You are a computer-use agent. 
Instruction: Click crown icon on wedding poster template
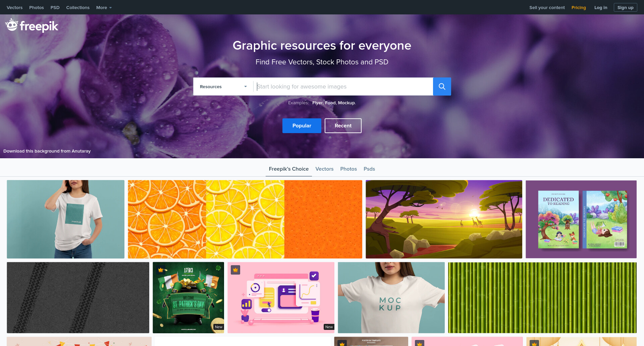coord(342,343)
